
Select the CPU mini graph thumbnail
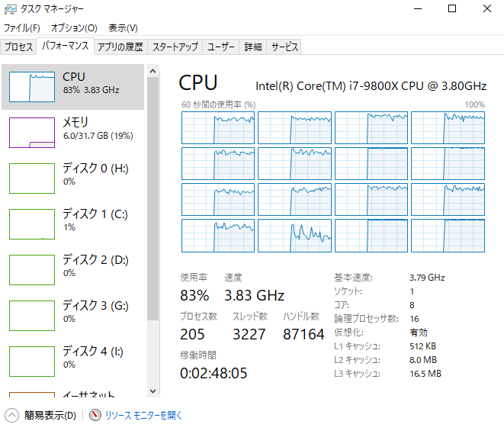tap(31, 87)
